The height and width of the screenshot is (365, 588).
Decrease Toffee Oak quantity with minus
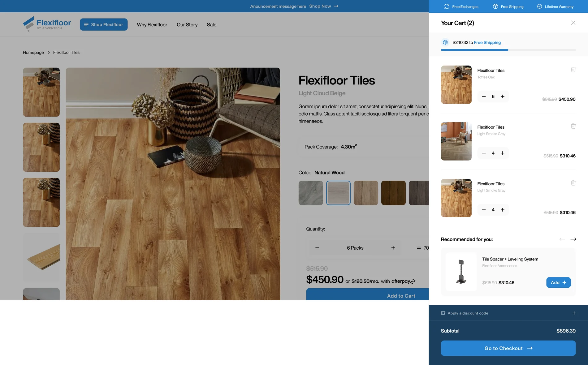point(484,97)
